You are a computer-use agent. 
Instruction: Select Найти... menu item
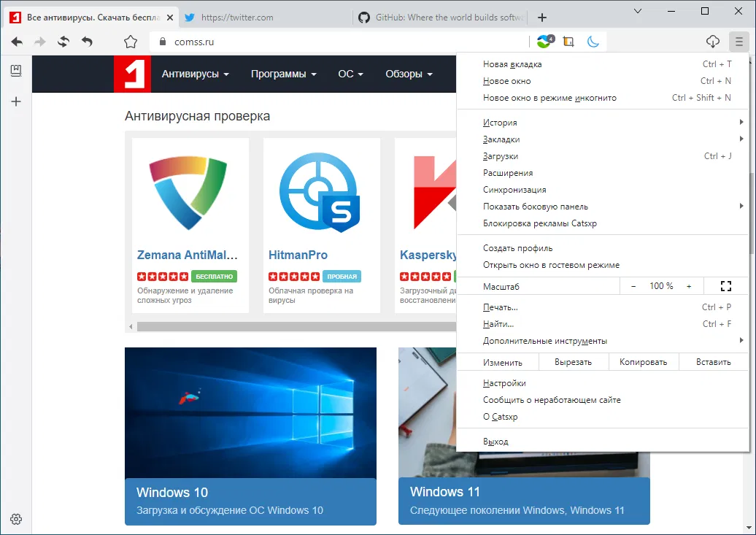pos(603,324)
